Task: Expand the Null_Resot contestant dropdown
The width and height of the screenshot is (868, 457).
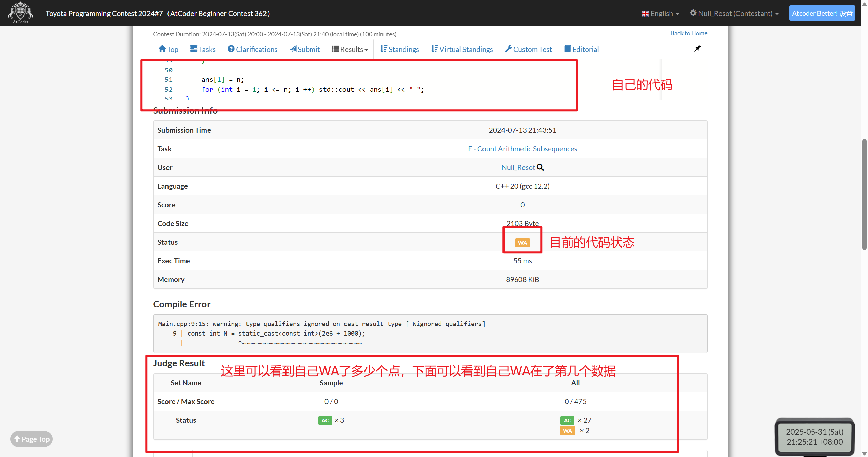Action: coord(734,13)
